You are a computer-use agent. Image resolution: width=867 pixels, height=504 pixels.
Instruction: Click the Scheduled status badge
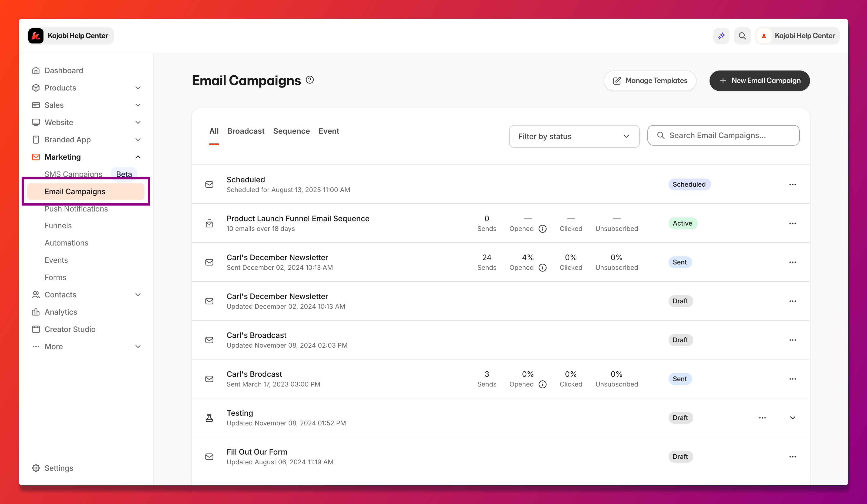pos(689,184)
